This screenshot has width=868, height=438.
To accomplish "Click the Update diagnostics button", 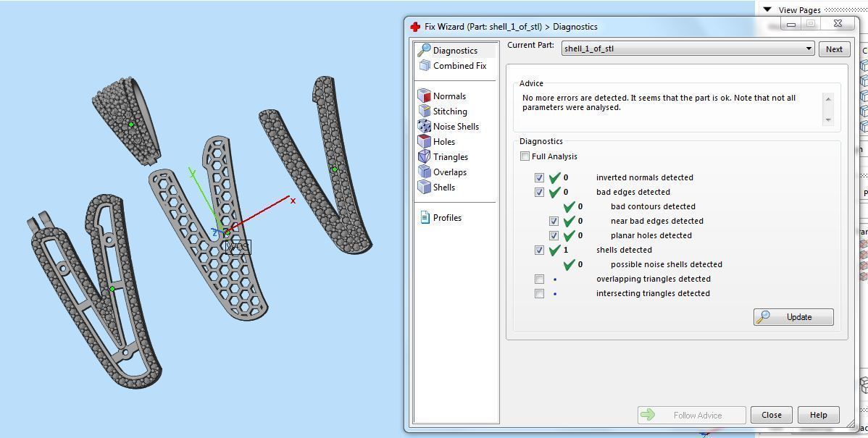I will pos(793,317).
